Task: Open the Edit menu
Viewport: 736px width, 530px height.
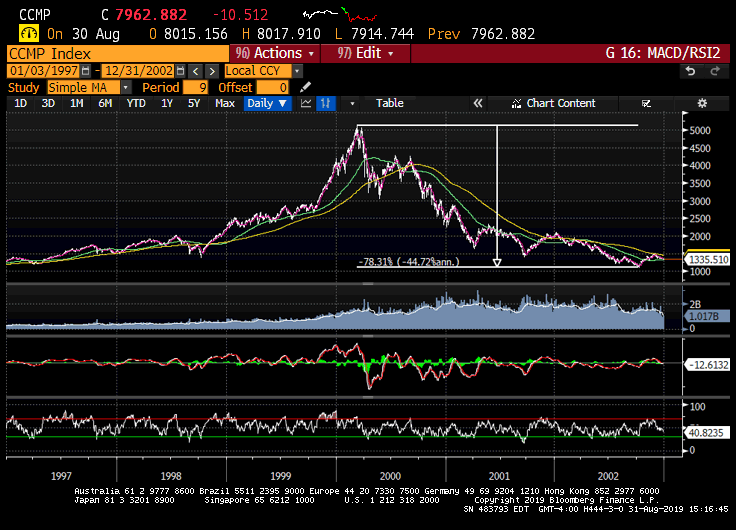Action: [365, 53]
